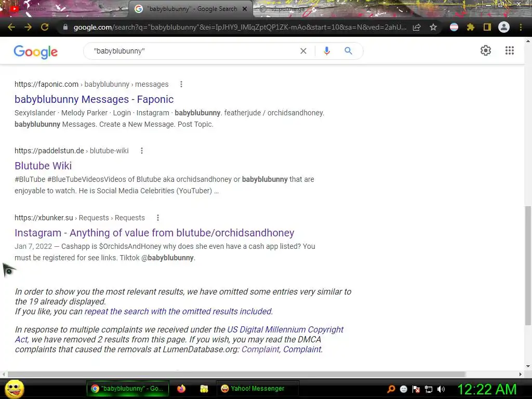The height and width of the screenshot is (399, 532).
Task: Click the tray speech bubble icon
Action: coord(403,389)
